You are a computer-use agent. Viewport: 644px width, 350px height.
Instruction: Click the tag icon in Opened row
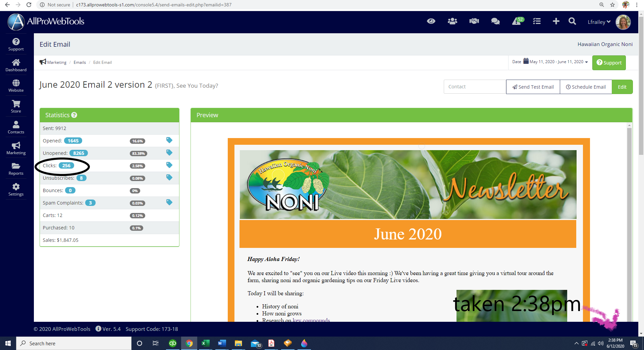tap(169, 140)
